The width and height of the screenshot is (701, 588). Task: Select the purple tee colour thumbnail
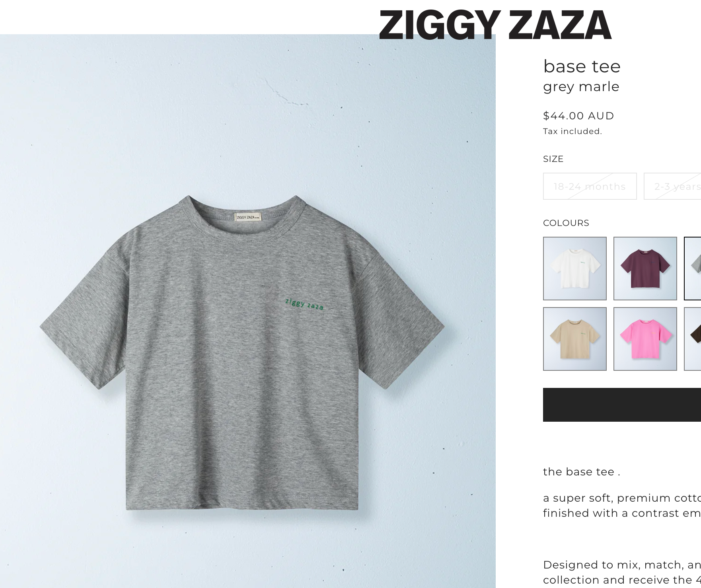pos(645,269)
